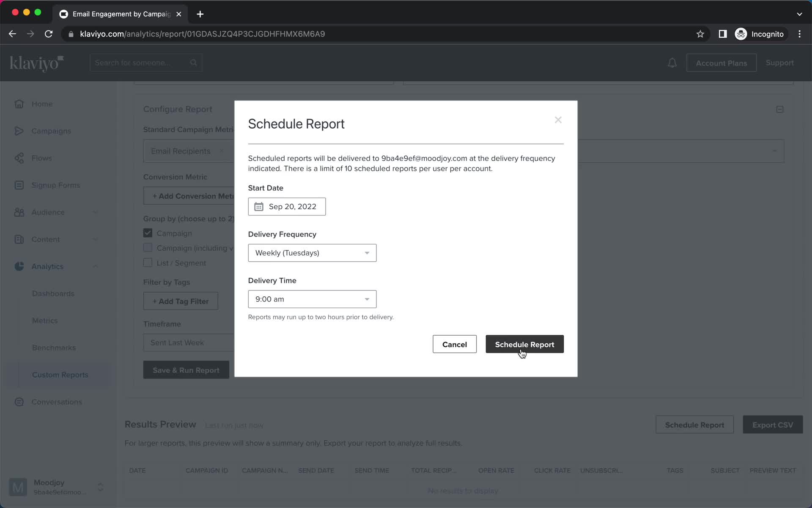The height and width of the screenshot is (508, 812).
Task: Click the Home house icon
Action: [19, 104]
